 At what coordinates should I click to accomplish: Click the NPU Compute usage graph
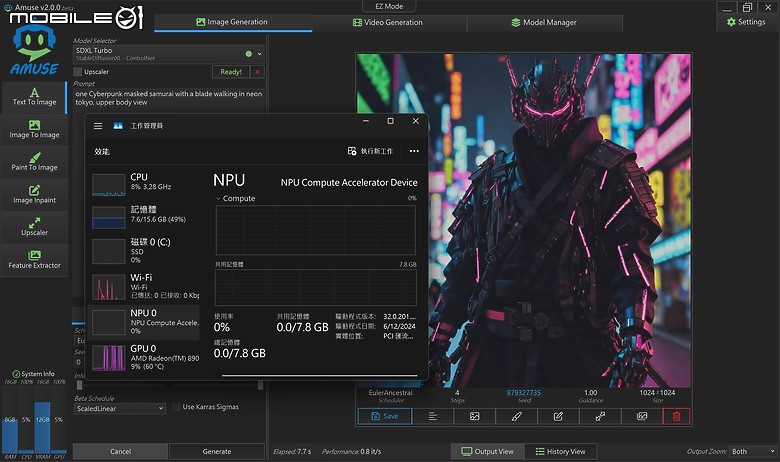coord(315,230)
